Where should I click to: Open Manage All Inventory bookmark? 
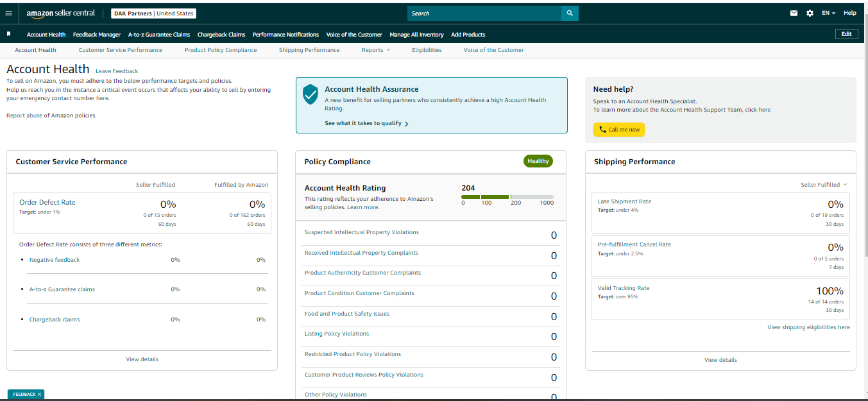pyautogui.click(x=417, y=35)
